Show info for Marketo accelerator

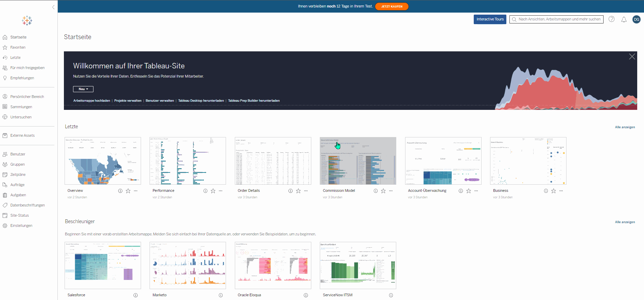tap(221, 295)
